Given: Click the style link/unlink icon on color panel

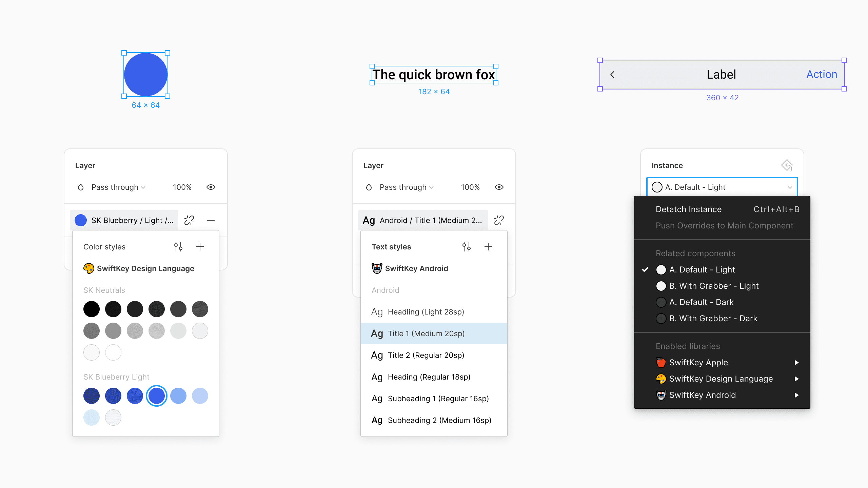Looking at the screenshot, I should [189, 220].
